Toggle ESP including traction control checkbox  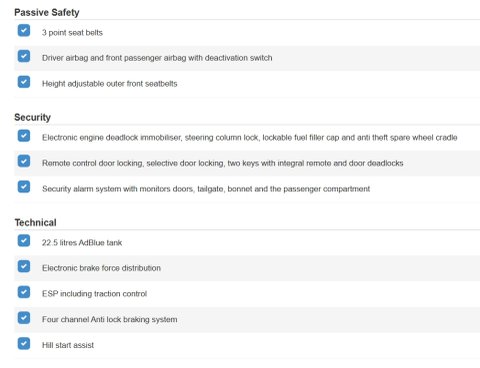coord(24,292)
